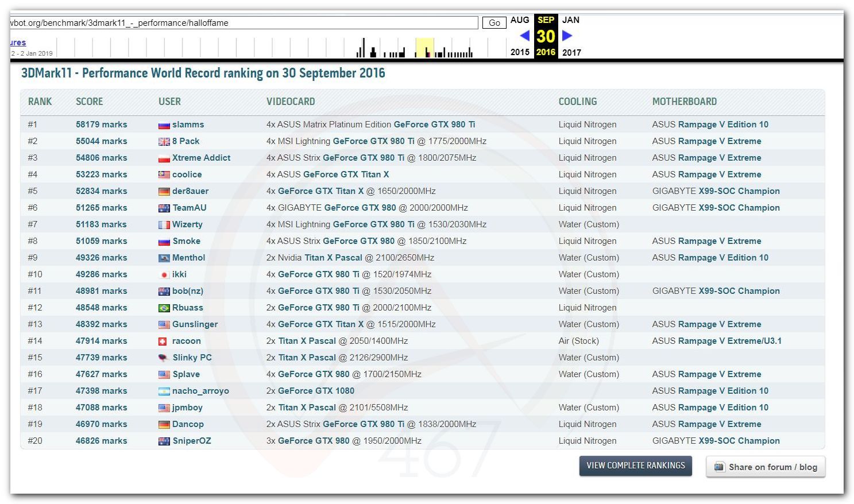The width and height of the screenshot is (854, 504).
Task: Open 46826 marks score by SniperOZ
Action: coord(101,441)
